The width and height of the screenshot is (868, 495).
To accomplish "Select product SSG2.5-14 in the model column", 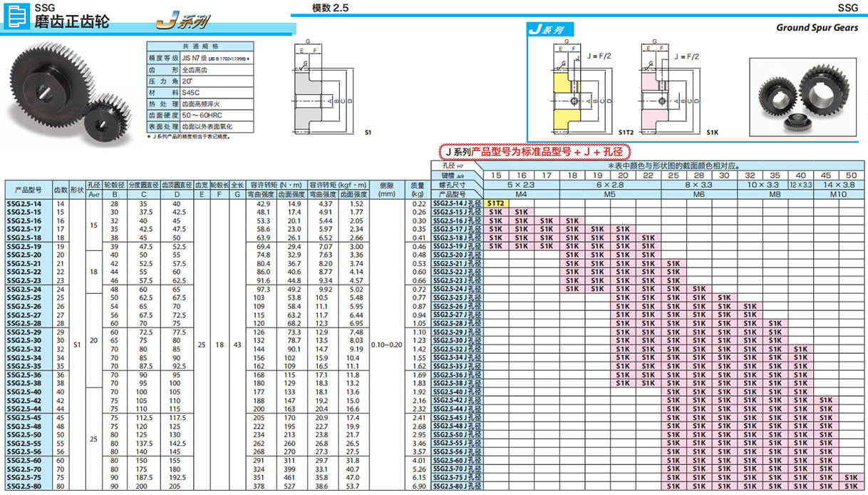I will tap(24, 204).
